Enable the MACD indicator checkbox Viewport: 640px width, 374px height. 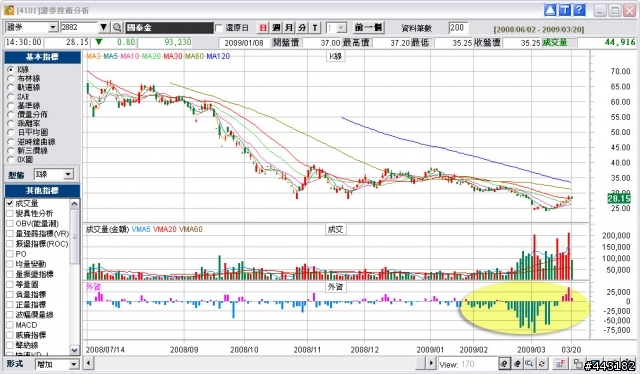[10, 325]
